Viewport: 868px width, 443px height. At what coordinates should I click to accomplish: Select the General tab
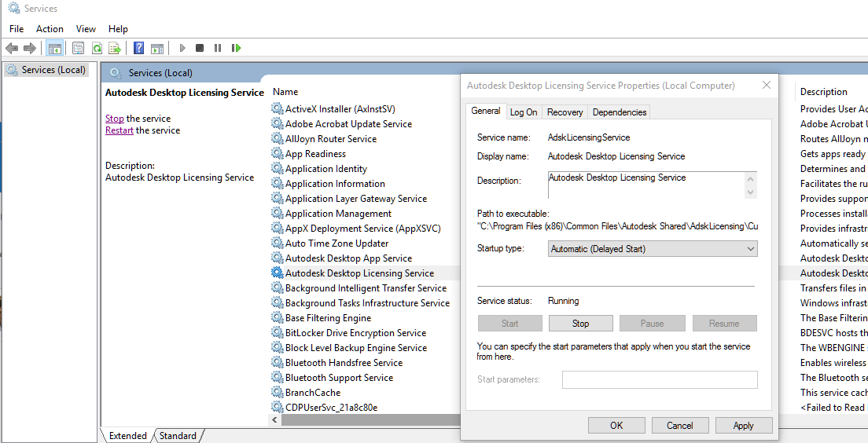pos(485,111)
